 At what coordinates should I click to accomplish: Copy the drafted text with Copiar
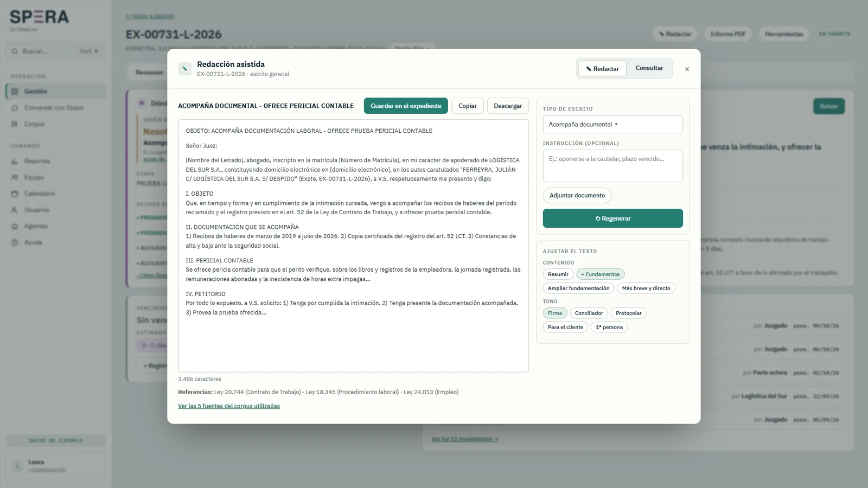[468, 106]
